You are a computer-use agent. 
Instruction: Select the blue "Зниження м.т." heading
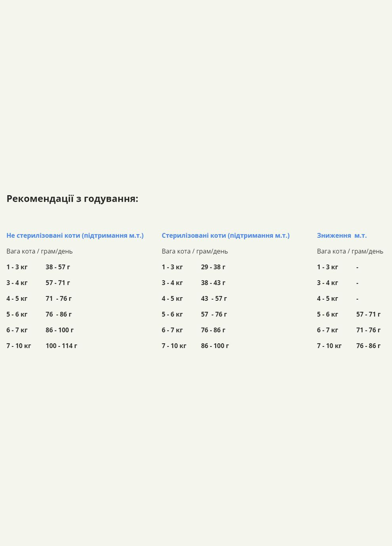(x=342, y=235)
